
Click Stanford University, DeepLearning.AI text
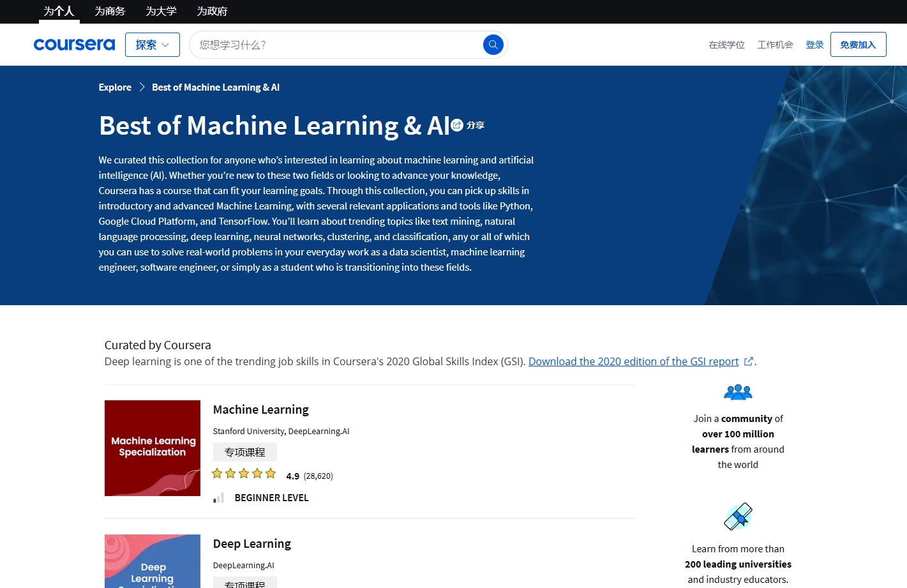coord(281,432)
